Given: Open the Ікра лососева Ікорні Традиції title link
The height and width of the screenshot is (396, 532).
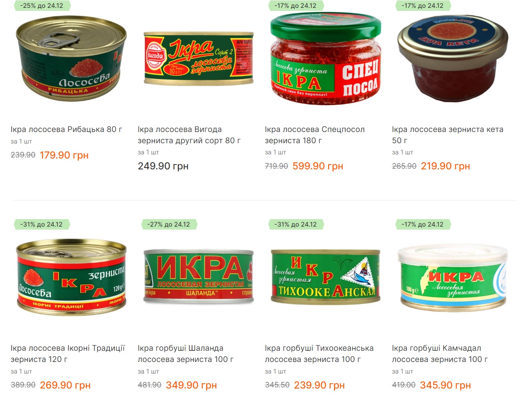Looking at the screenshot, I should pos(68,354).
